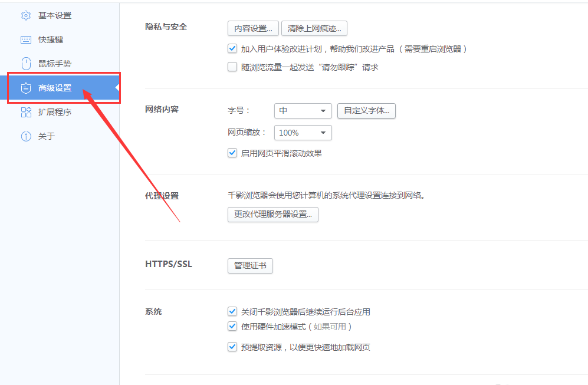Click the shield icon beside 高级设置
The width and height of the screenshot is (588, 385).
(x=26, y=88)
